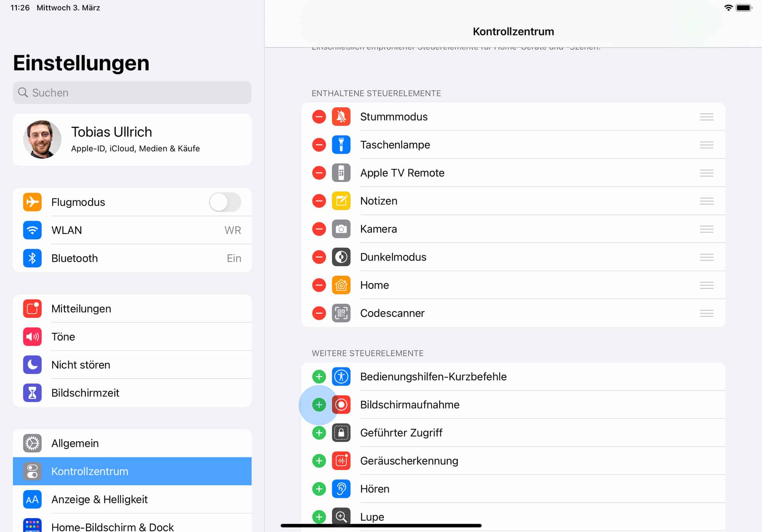The image size is (762, 532).
Task: Tap the Taschenlampe flashlight icon
Action: point(341,145)
